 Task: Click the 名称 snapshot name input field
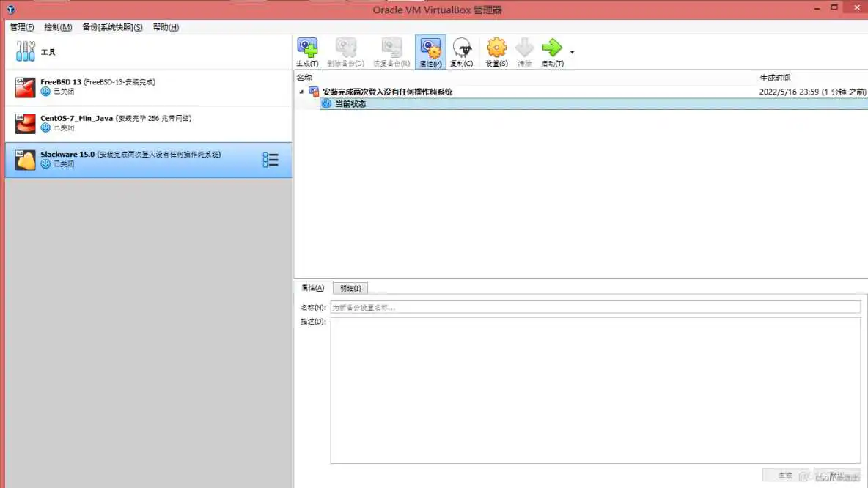(594, 306)
